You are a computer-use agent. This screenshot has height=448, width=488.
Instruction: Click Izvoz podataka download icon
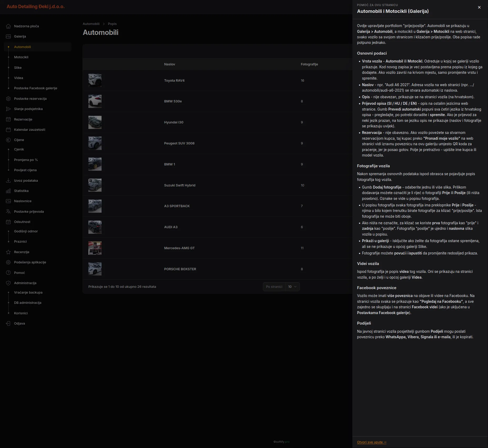8,181
